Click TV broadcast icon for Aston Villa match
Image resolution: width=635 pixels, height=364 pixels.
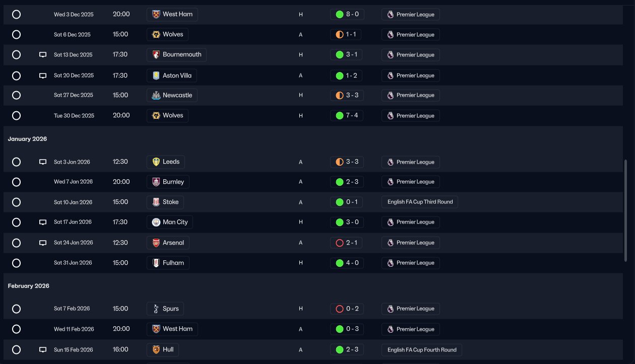(43, 76)
